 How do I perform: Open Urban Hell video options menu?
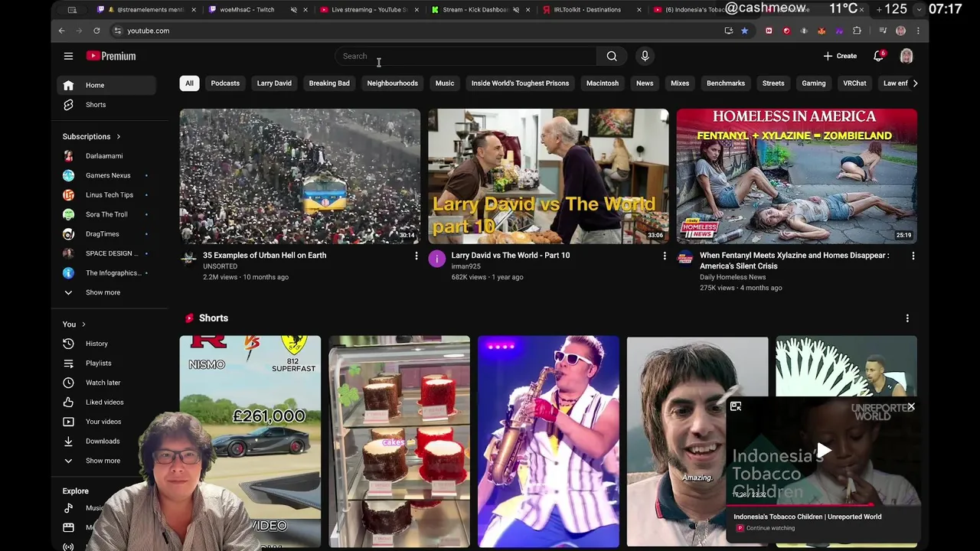(x=416, y=256)
